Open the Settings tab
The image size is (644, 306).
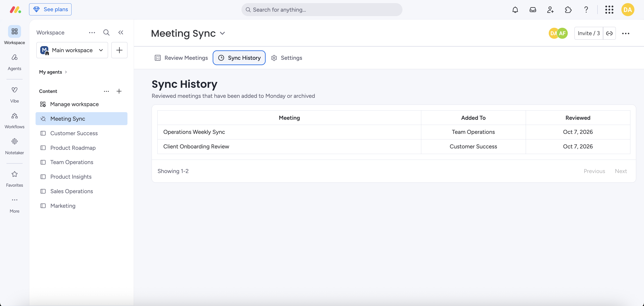coord(287,58)
